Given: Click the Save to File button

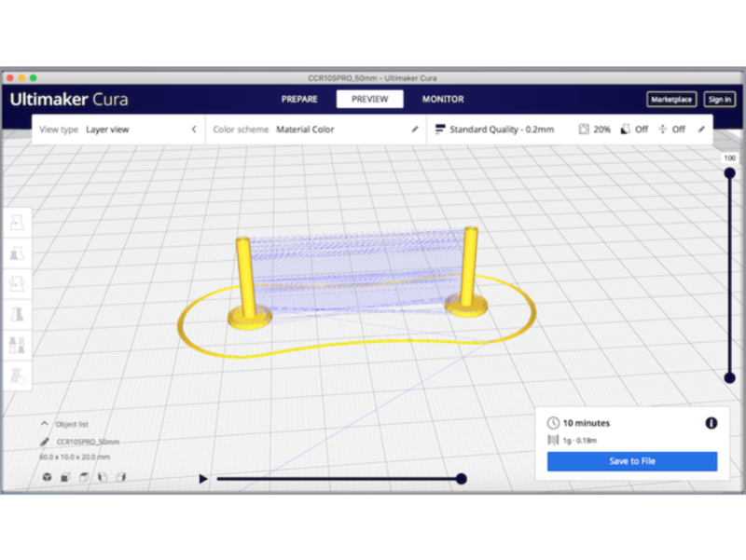Looking at the screenshot, I should (x=631, y=460).
